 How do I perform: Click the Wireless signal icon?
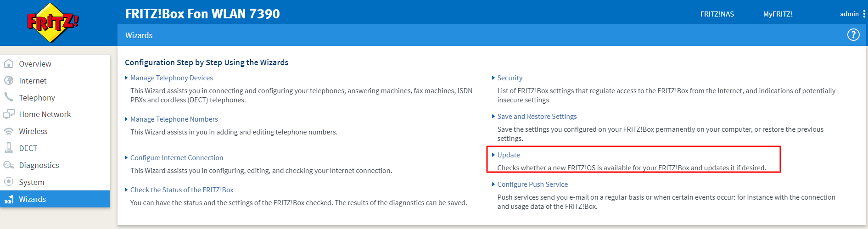pyautogui.click(x=9, y=131)
